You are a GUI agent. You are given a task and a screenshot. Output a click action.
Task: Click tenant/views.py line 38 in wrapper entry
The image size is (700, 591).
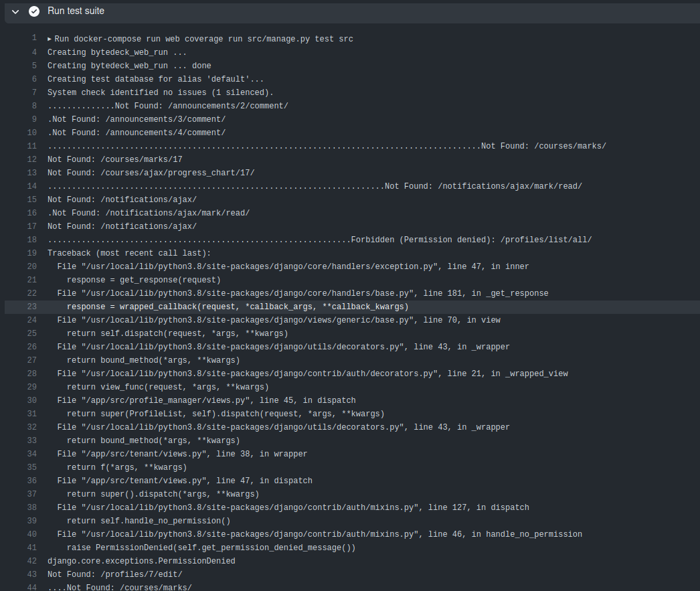(x=182, y=454)
